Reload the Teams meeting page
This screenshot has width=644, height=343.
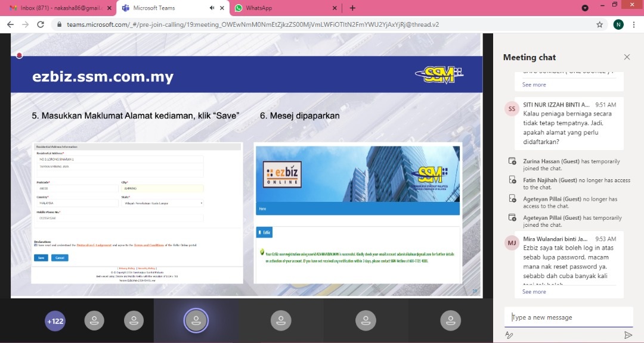pos(41,24)
